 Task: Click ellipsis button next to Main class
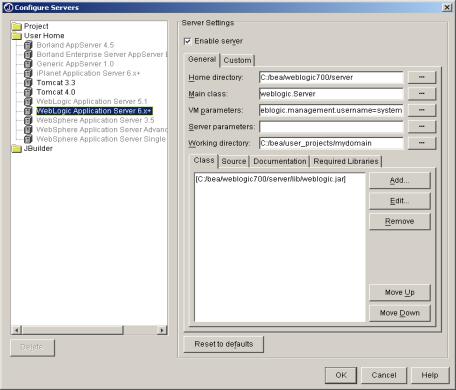pos(422,94)
